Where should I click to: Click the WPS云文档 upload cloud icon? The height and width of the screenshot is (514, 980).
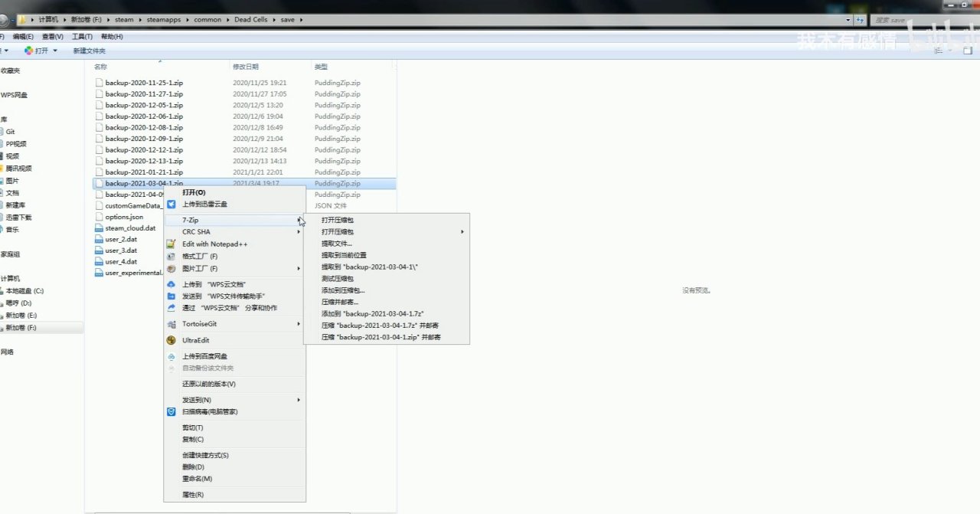(x=171, y=284)
